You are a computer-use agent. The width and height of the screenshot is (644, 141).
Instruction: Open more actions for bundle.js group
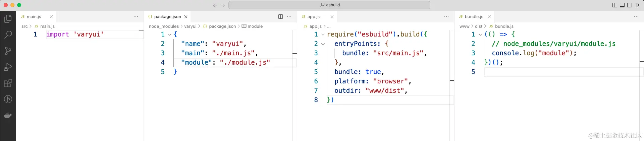coord(636,17)
